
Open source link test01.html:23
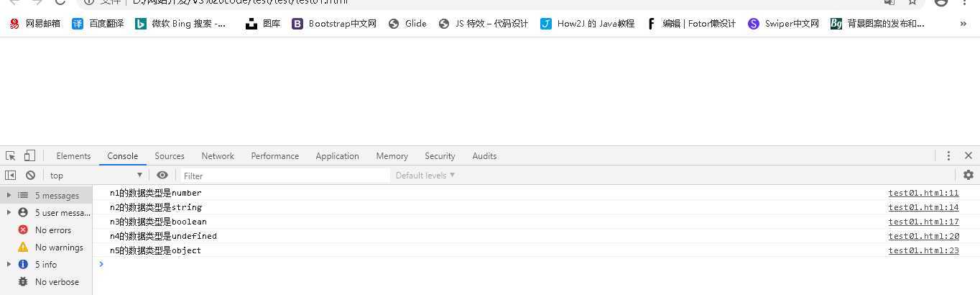tap(923, 250)
